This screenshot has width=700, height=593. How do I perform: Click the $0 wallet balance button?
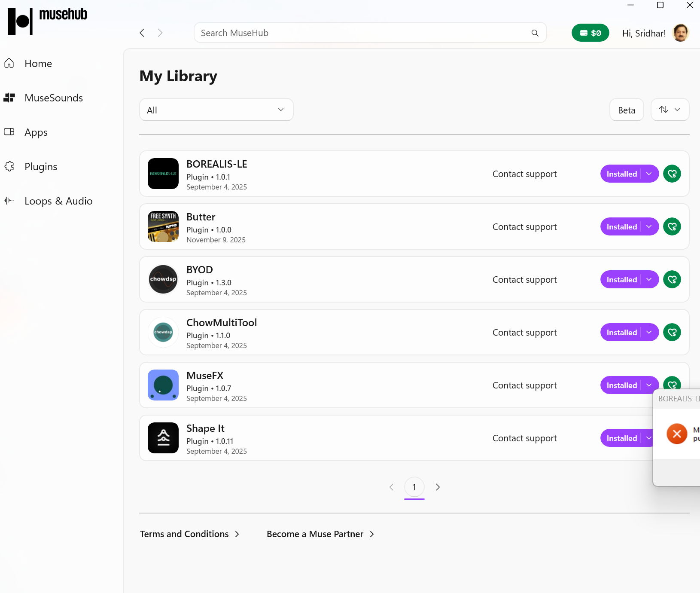coord(590,33)
